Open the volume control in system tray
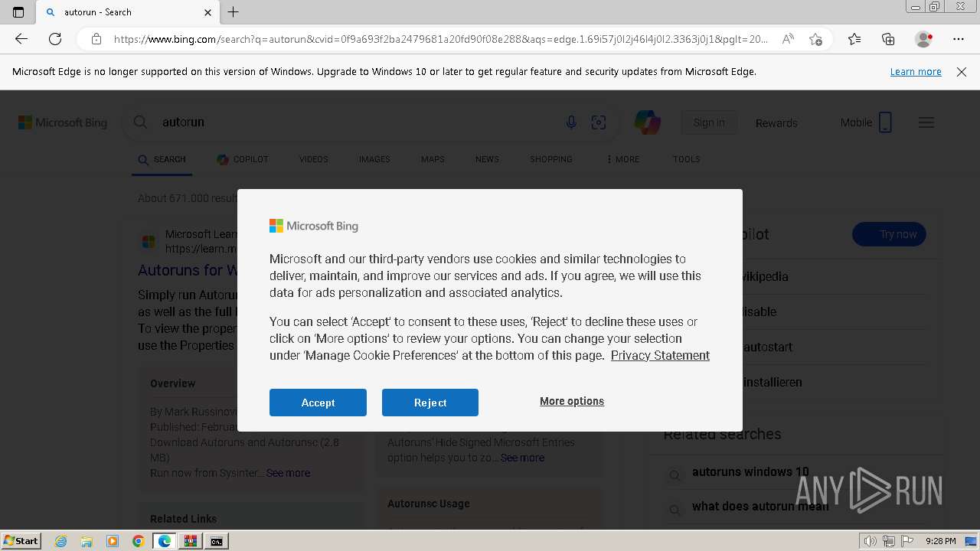The height and width of the screenshot is (551, 980). [871, 541]
